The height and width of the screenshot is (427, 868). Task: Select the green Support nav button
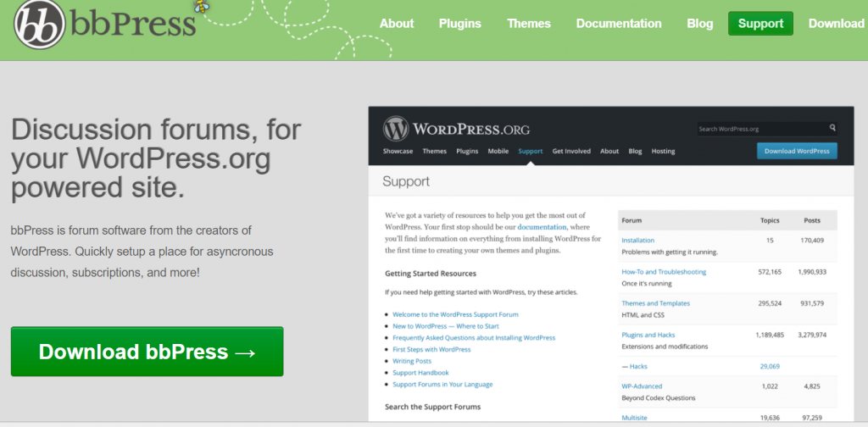tap(760, 24)
